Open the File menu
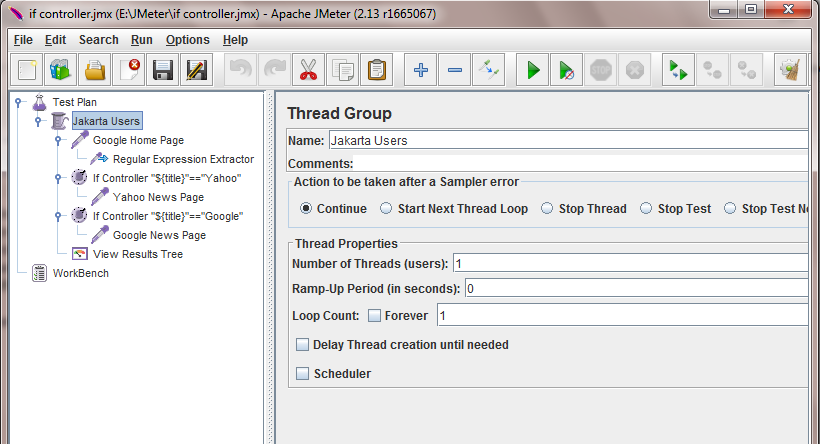 pos(23,40)
